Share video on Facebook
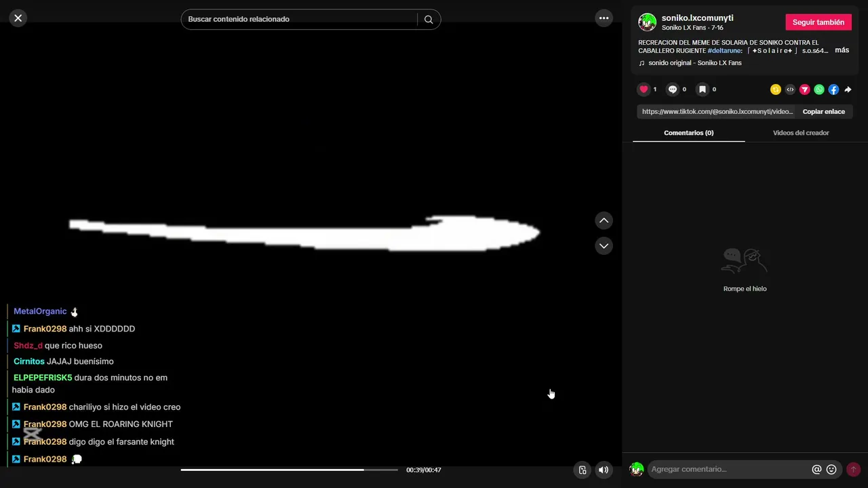 tap(833, 89)
